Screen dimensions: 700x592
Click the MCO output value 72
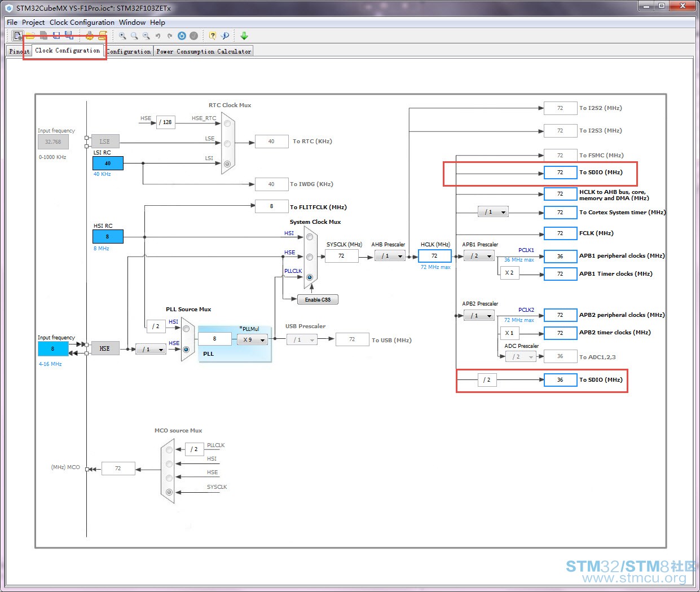click(x=118, y=468)
